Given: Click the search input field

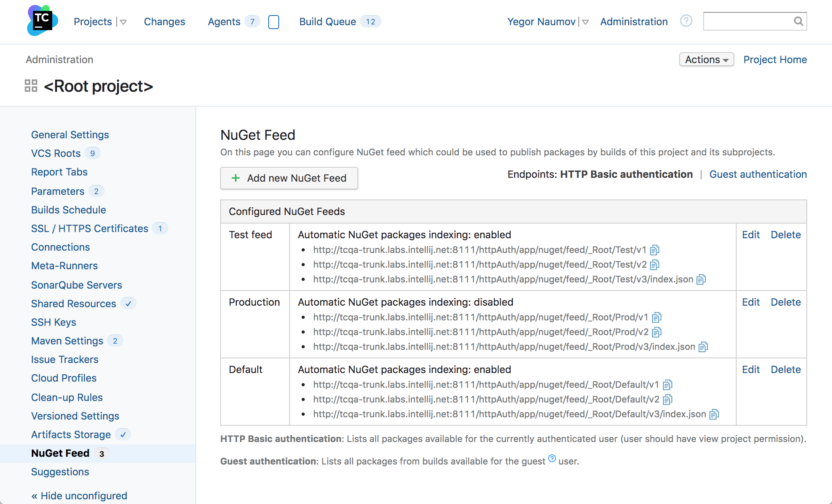Looking at the screenshot, I should (755, 21).
